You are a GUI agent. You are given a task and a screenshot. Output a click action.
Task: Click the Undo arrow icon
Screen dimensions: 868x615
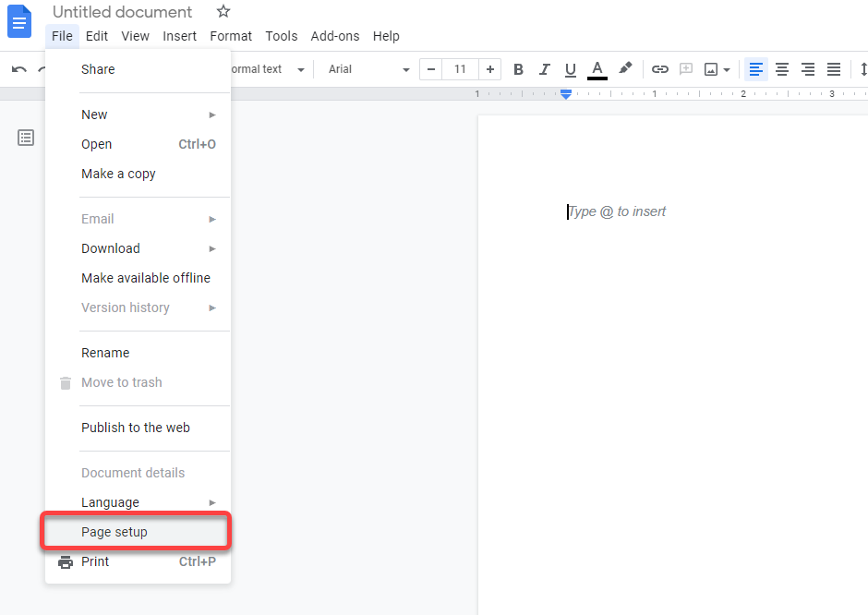pos(18,69)
